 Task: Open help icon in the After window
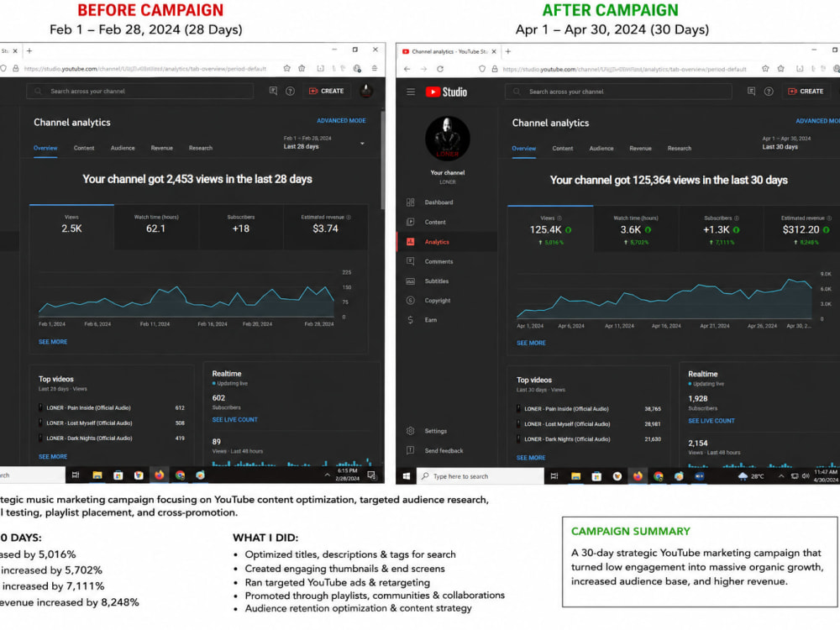pos(769,92)
